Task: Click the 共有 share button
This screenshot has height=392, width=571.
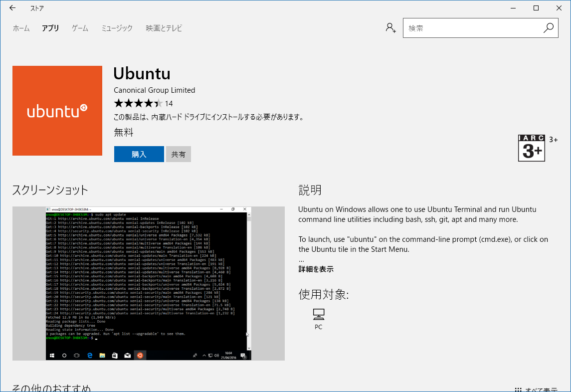Action: 179,154
